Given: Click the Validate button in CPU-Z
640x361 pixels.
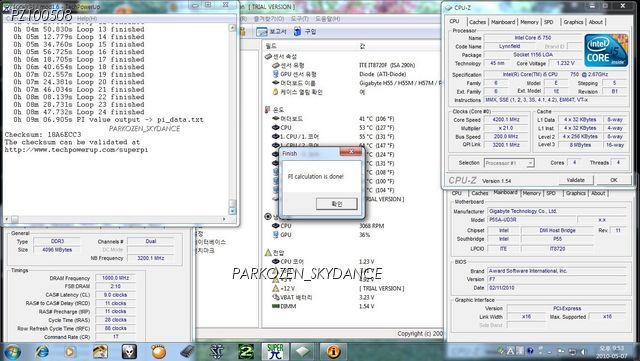Looking at the screenshot, I should tap(576, 180).
